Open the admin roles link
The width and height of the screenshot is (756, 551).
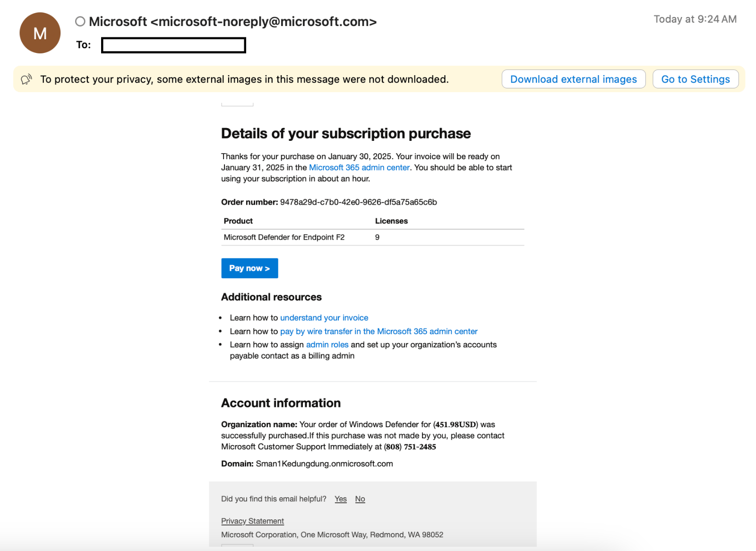pyautogui.click(x=327, y=344)
